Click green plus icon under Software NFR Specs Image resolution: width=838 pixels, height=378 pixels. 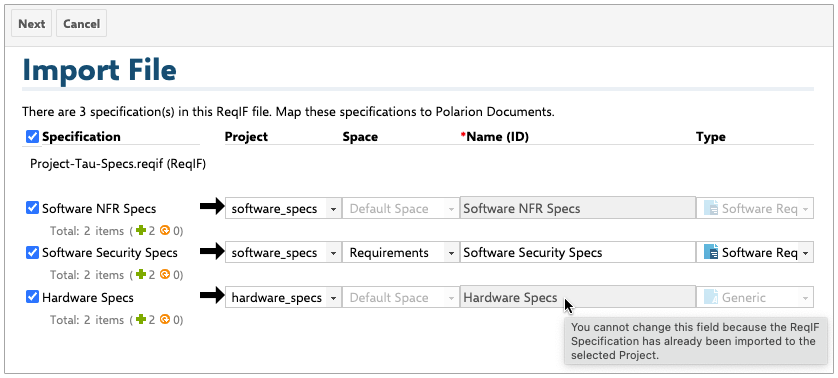141,230
